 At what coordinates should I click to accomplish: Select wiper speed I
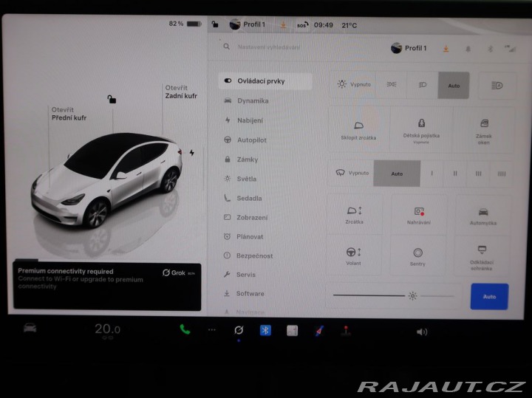point(432,174)
